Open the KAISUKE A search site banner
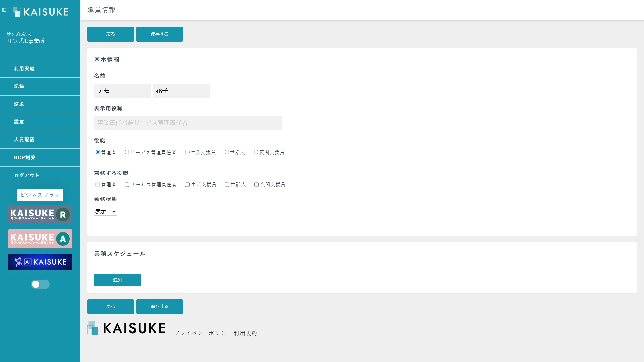This screenshot has height=362, width=644. pos(40,239)
